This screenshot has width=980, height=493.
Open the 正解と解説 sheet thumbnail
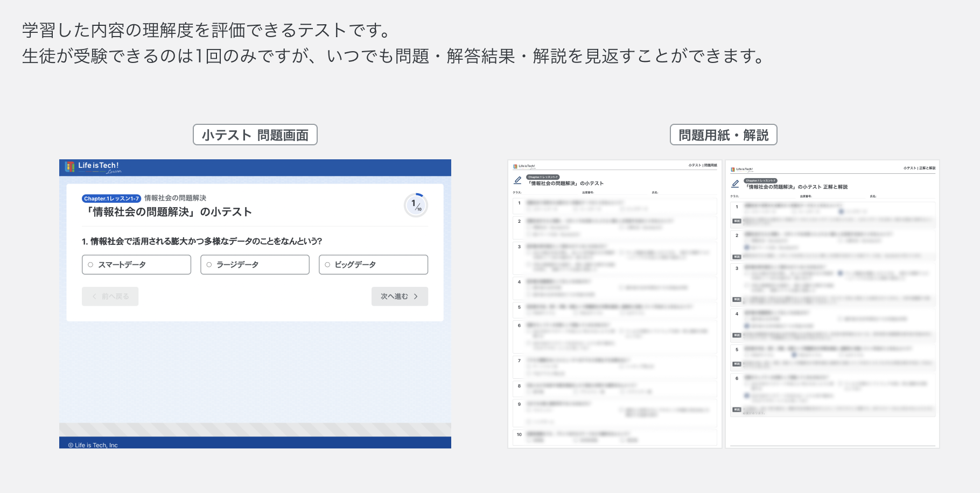coord(832,304)
